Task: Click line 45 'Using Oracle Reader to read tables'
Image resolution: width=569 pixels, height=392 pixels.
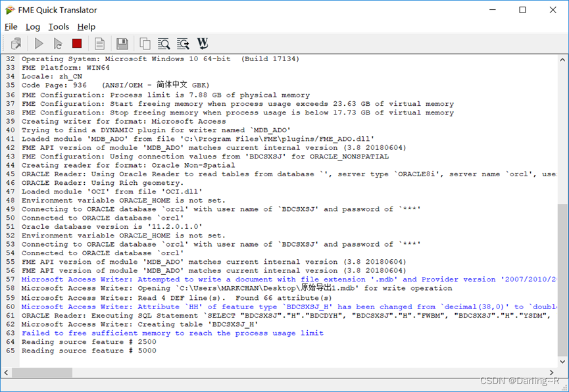Action: coord(289,174)
